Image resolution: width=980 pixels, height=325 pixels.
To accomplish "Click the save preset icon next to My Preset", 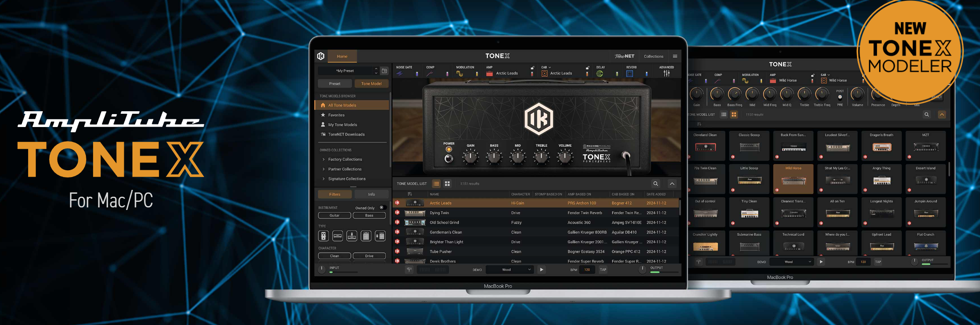I will point(384,71).
